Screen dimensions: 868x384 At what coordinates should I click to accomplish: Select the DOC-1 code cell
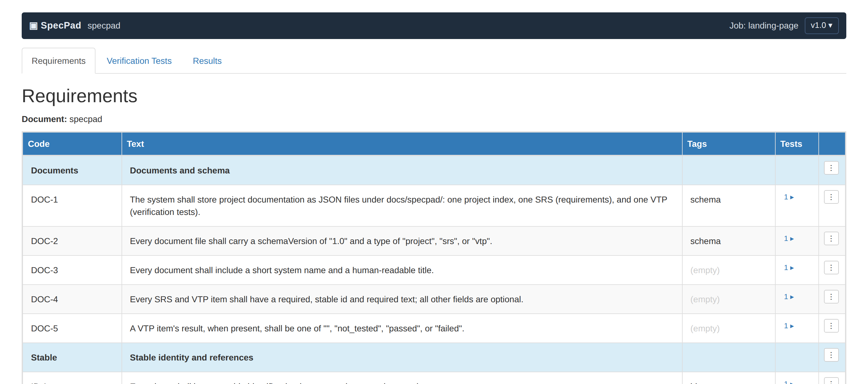(x=72, y=206)
